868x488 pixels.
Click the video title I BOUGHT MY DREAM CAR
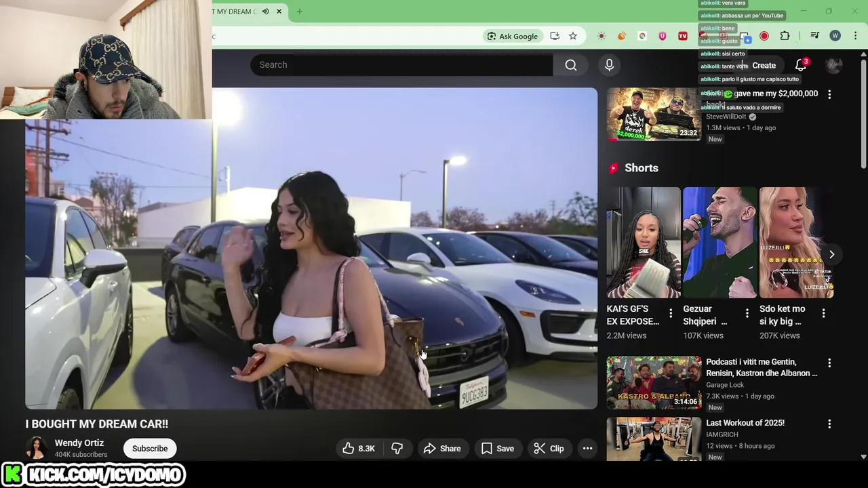(97, 424)
